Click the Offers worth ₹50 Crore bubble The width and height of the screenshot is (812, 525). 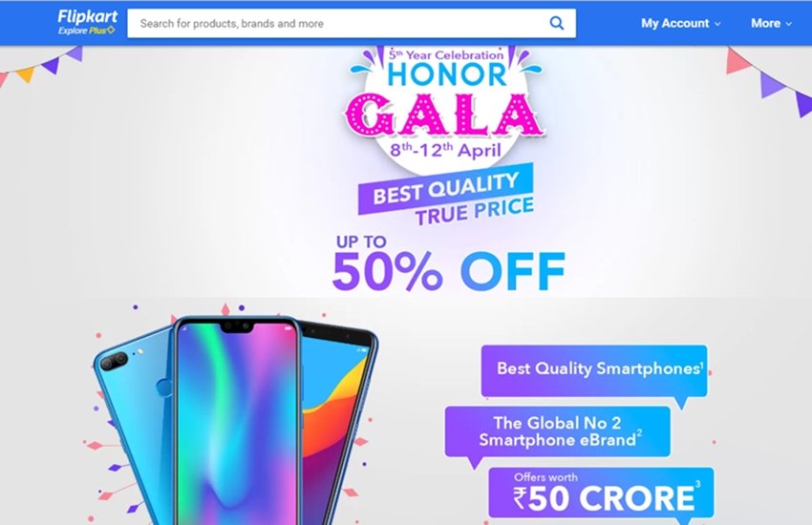[x=601, y=493]
